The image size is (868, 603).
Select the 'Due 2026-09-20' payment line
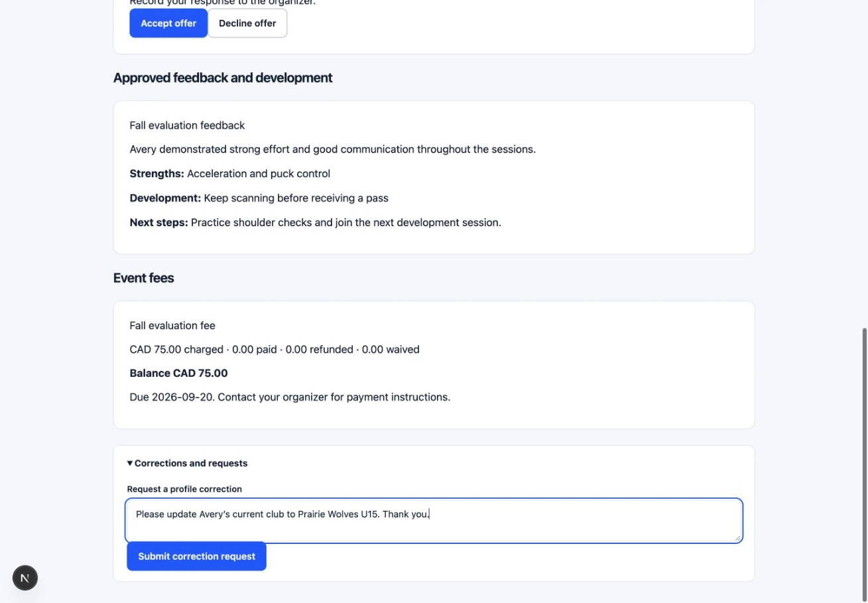[290, 397]
